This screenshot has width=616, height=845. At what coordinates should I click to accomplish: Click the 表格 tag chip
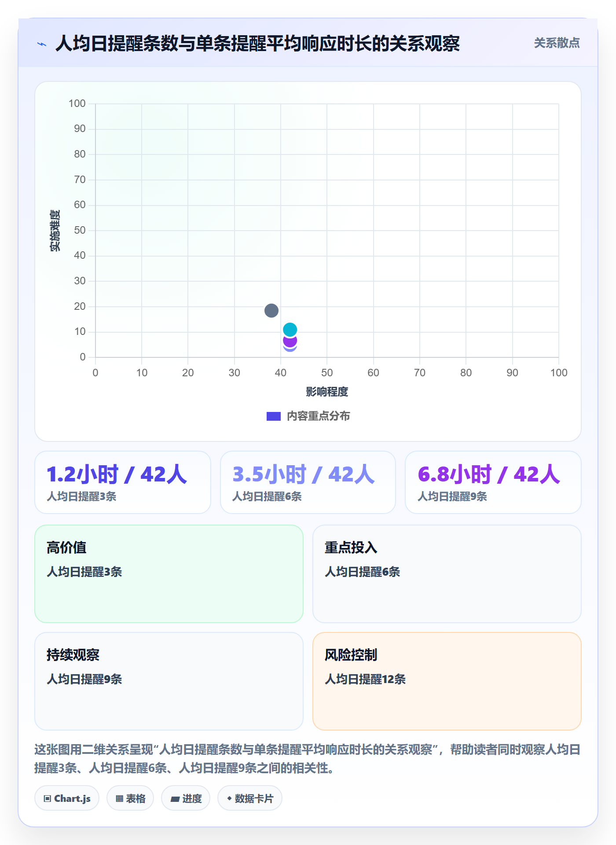(130, 798)
